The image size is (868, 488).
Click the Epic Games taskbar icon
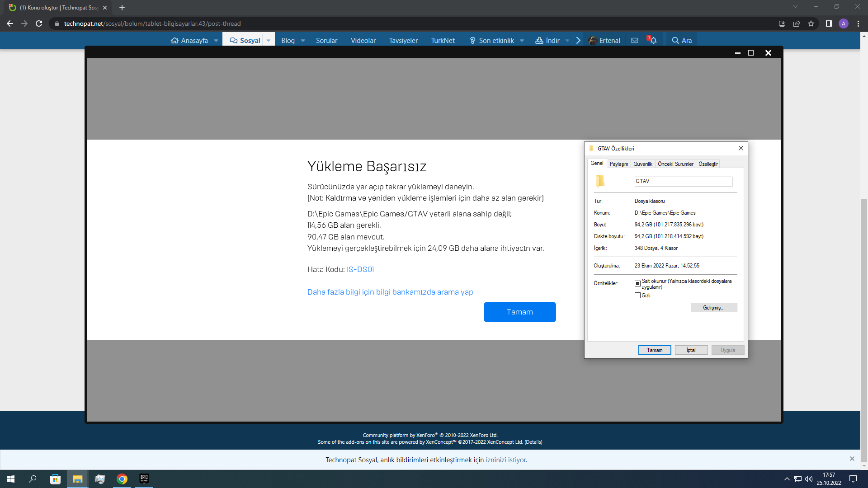[144, 479]
